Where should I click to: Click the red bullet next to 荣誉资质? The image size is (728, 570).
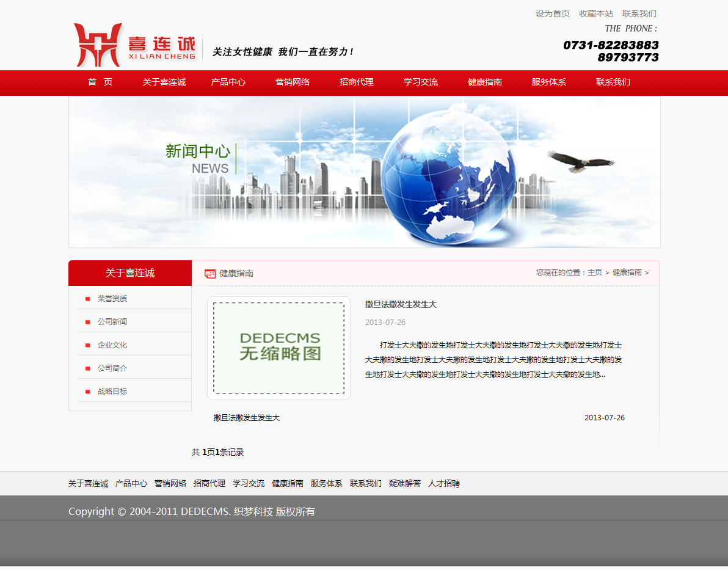point(88,299)
